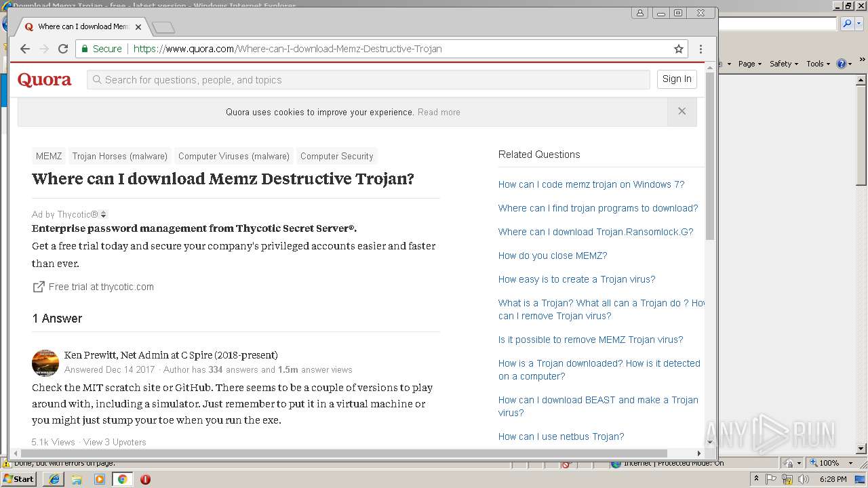The image size is (868, 488).
Task: Open 'Is it possible to remove MEMZ Trojan virus?'
Action: pyautogui.click(x=591, y=340)
